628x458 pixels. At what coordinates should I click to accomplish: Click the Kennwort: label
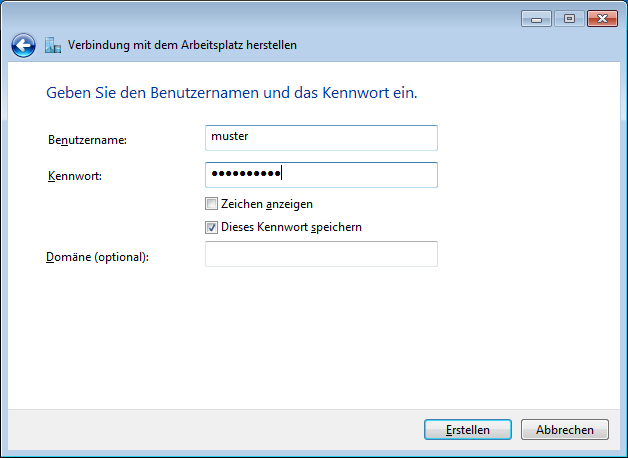pos(75,176)
